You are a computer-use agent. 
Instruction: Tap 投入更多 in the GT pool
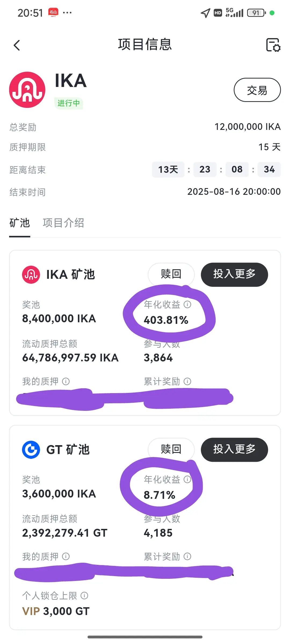pos(234,450)
